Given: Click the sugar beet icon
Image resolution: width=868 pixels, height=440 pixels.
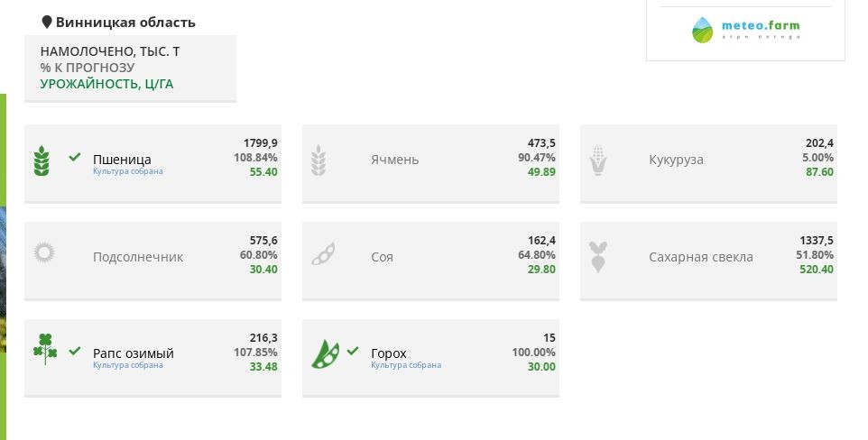Looking at the screenshot, I should click(x=596, y=257).
